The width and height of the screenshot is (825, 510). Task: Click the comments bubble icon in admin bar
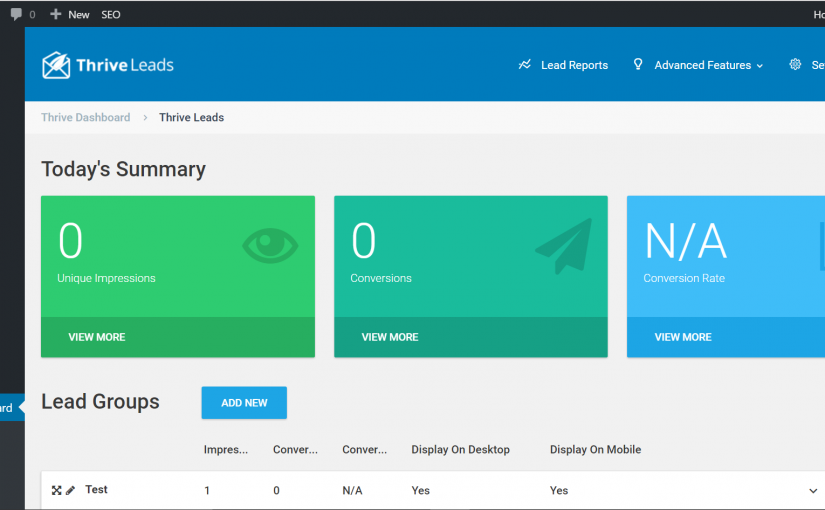pyautogui.click(x=16, y=14)
